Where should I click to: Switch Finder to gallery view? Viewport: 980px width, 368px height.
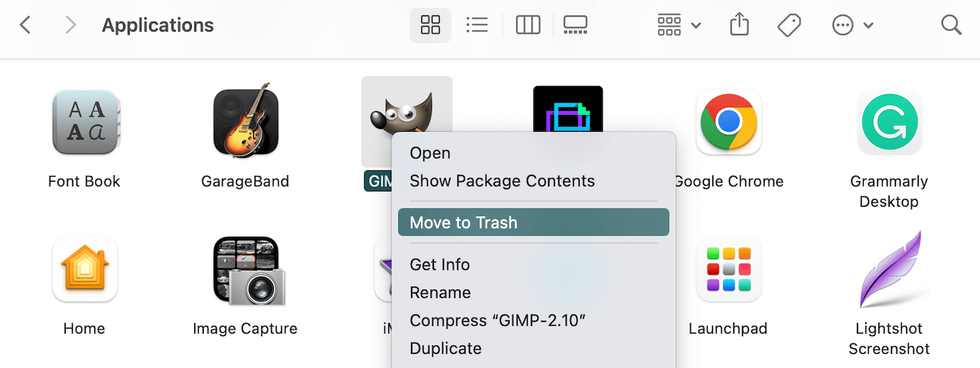[x=575, y=26]
